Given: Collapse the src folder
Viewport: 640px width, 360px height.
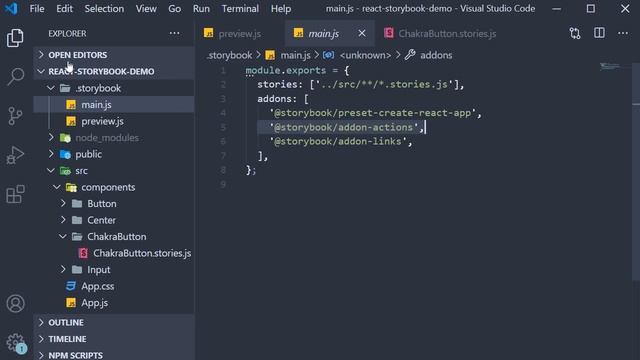Looking at the screenshot, I should [114, 171].
